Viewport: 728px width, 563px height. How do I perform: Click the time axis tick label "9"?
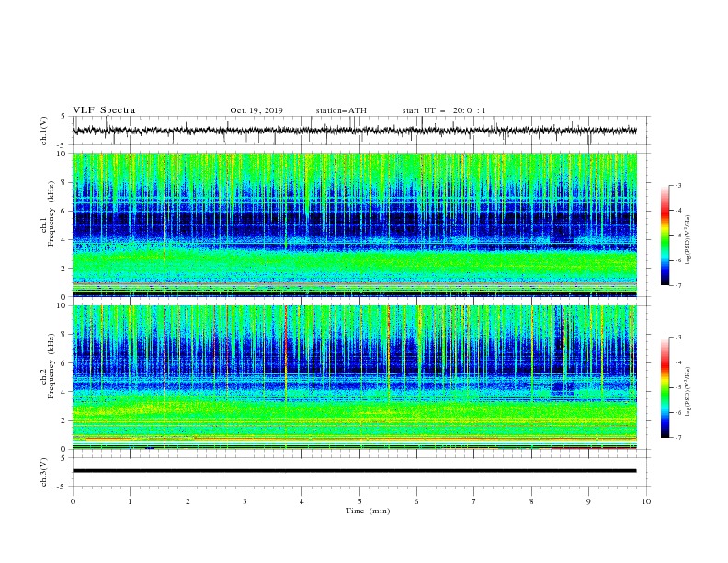point(588,501)
